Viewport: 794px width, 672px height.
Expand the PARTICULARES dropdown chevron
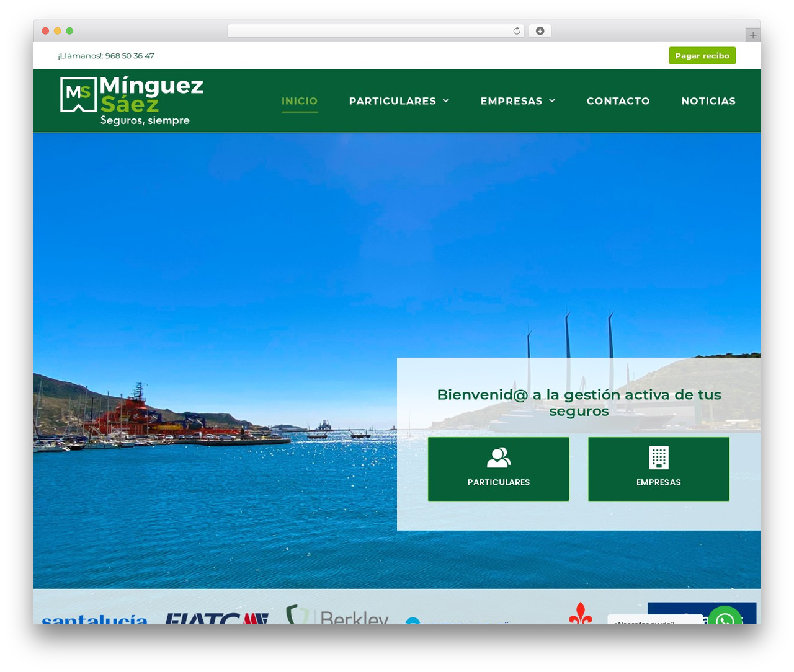tap(445, 101)
